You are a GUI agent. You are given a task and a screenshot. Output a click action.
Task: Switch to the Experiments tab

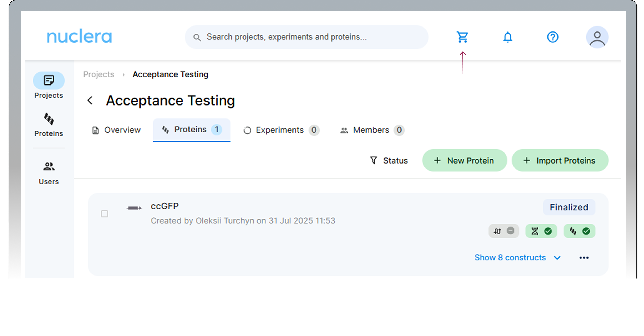click(281, 130)
